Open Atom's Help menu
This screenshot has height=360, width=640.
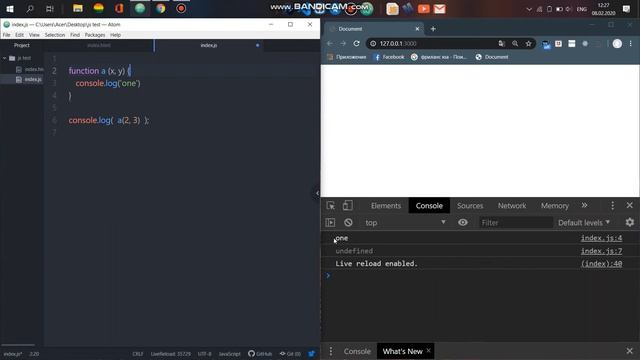click(x=116, y=35)
